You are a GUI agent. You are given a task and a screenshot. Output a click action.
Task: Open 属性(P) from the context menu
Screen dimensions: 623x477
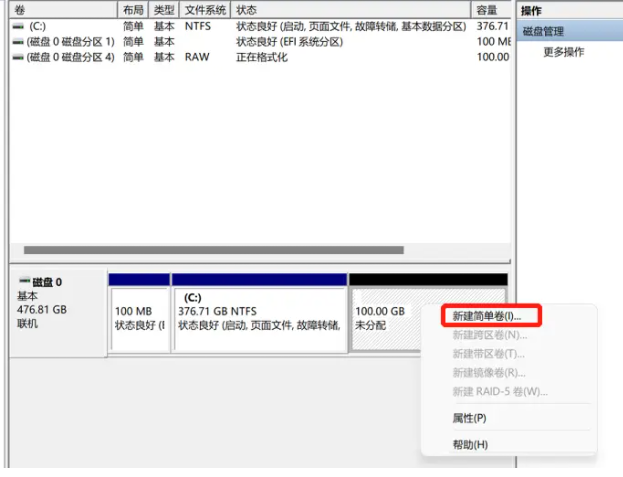469,418
